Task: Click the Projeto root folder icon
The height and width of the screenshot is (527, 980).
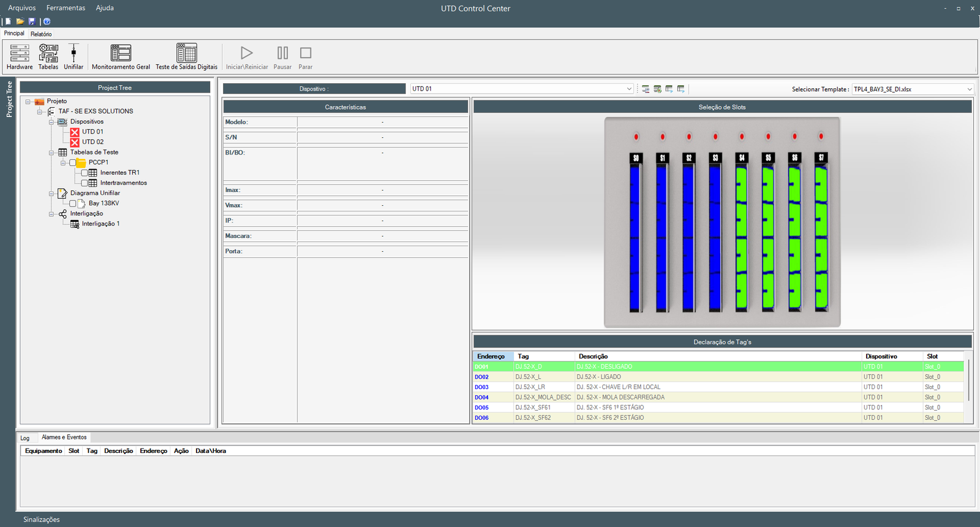Action: (x=39, y=101)
